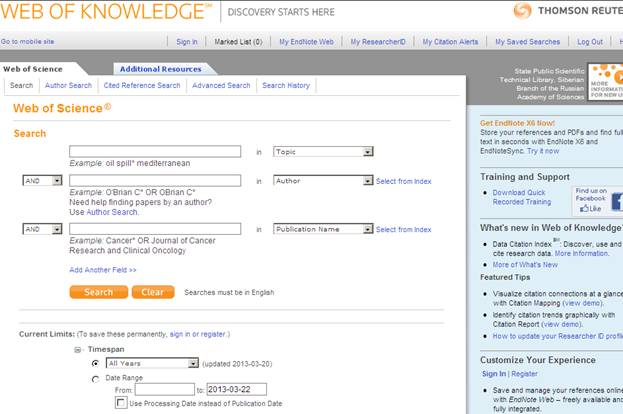The image size is (623, 414).
Task: Click Sign In in the top bar
Action: (187, 42)
